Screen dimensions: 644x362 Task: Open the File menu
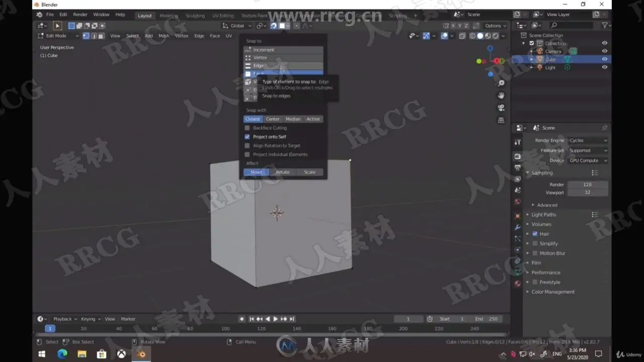(50, 15)
